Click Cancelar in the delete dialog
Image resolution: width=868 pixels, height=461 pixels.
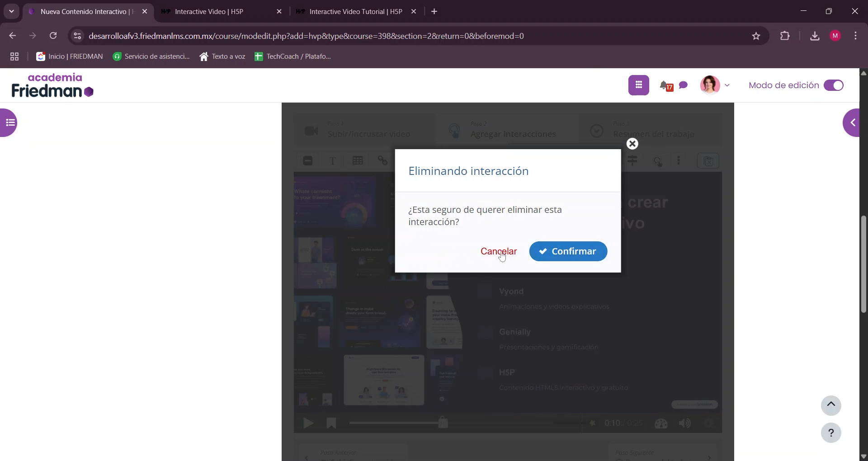tap(499, 251)
